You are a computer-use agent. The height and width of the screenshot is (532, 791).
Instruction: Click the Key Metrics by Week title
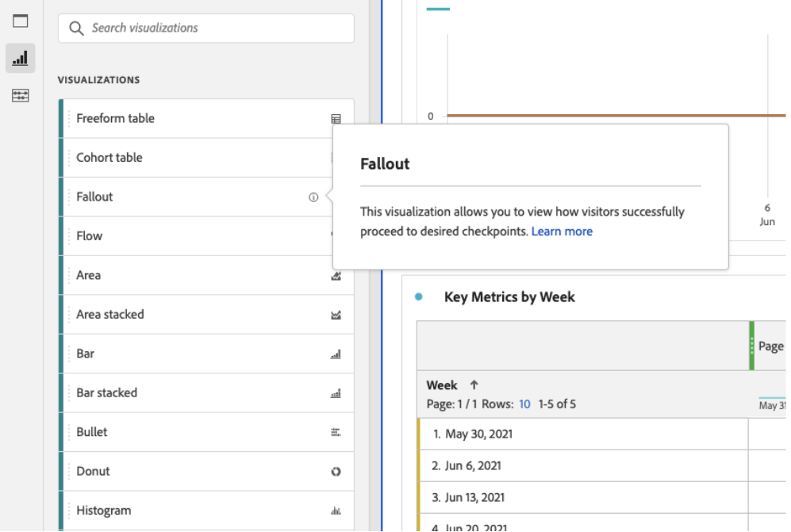click(509, 297)
